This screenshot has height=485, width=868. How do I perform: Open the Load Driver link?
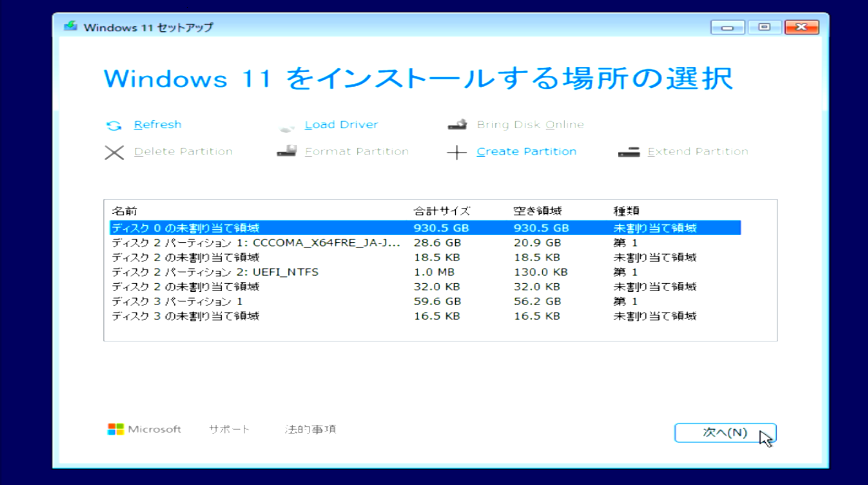pyautogui.click(x=342, y=124)
